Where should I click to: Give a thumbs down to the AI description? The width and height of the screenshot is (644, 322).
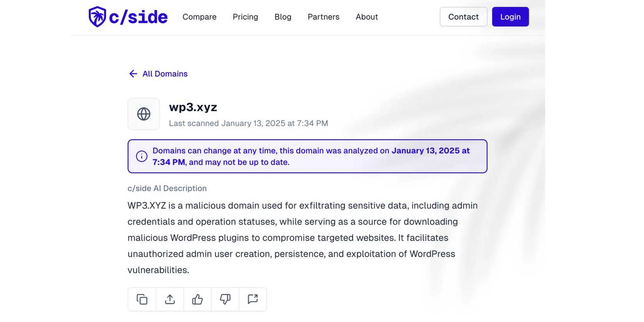point(225,299)
